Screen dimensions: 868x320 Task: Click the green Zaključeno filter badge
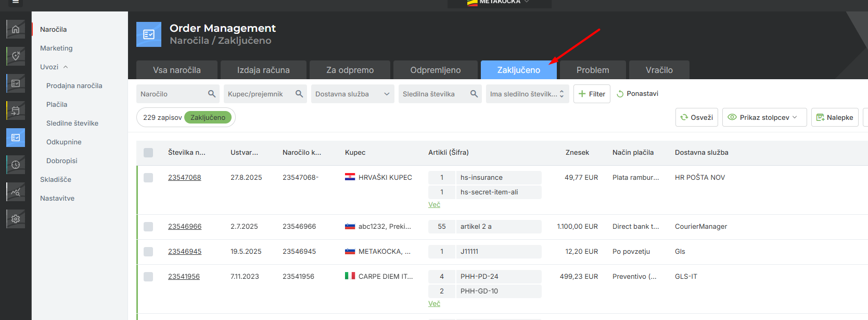(208, 117)
